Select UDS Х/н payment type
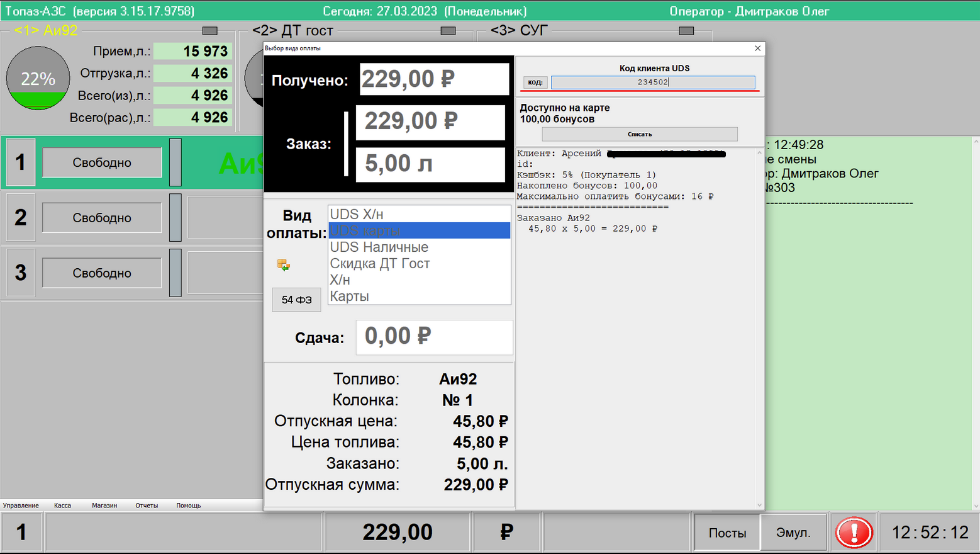The image size is (980, 554). coord(419,214)
